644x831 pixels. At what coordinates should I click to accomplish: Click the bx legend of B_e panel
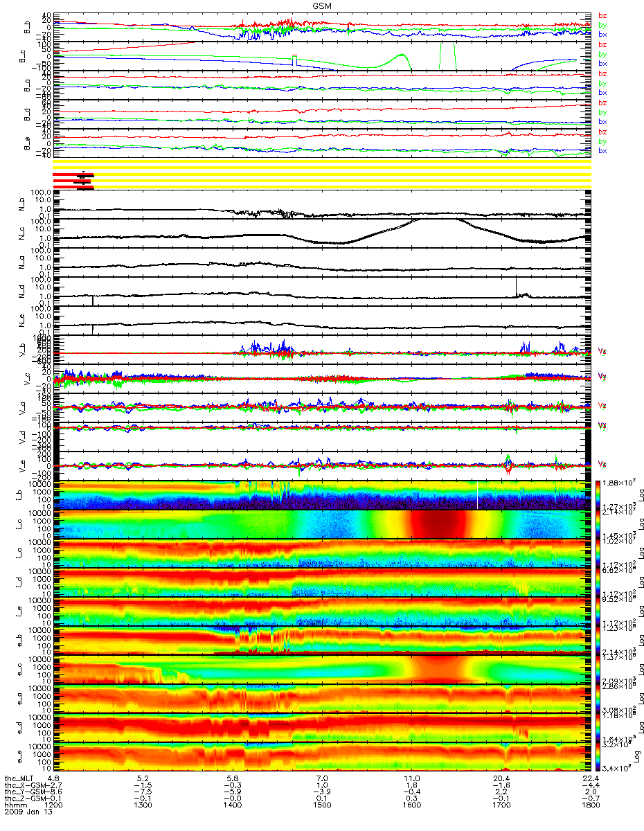pyautogui.click(x=602, y=151)
